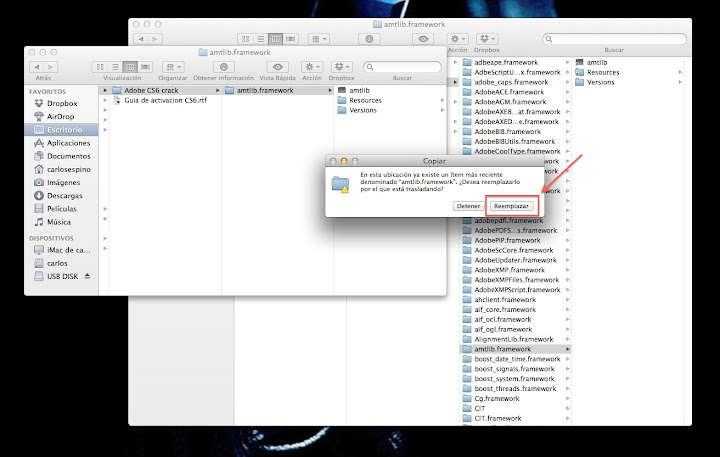Open the Organizar dropdown in the front window
The image size is (720, 457).
click(x=173, y=67)
